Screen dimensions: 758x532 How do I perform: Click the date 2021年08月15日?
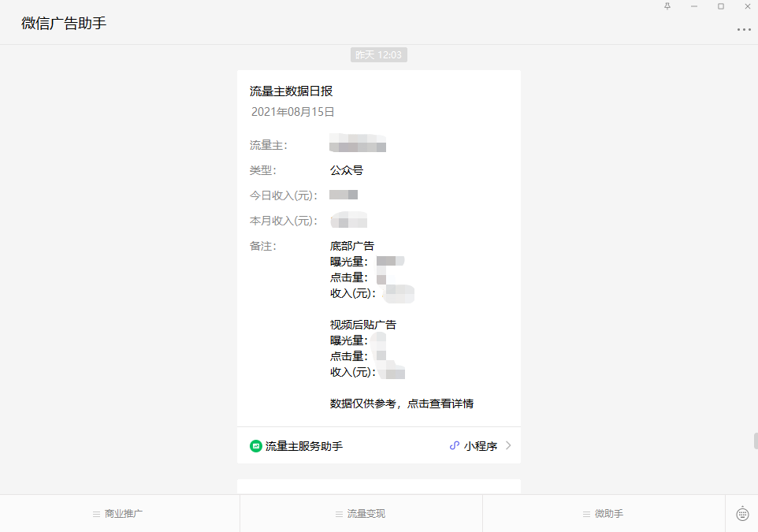293,112
